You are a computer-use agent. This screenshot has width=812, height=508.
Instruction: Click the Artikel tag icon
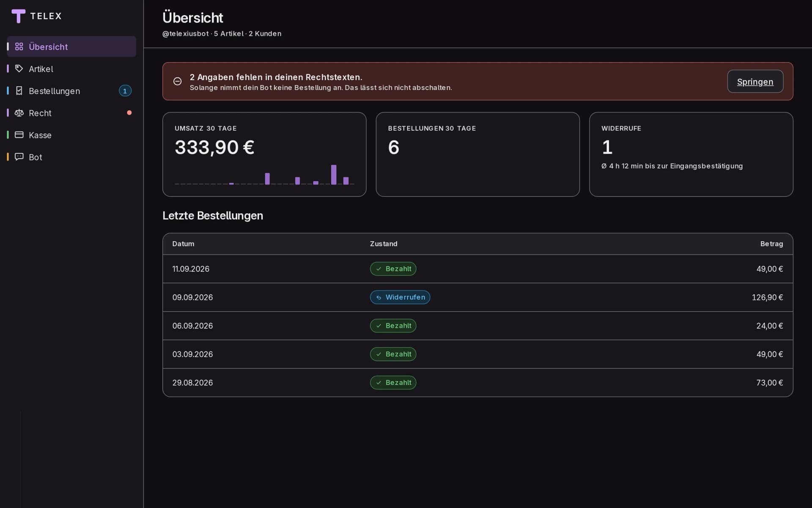[x=19, y=69]
